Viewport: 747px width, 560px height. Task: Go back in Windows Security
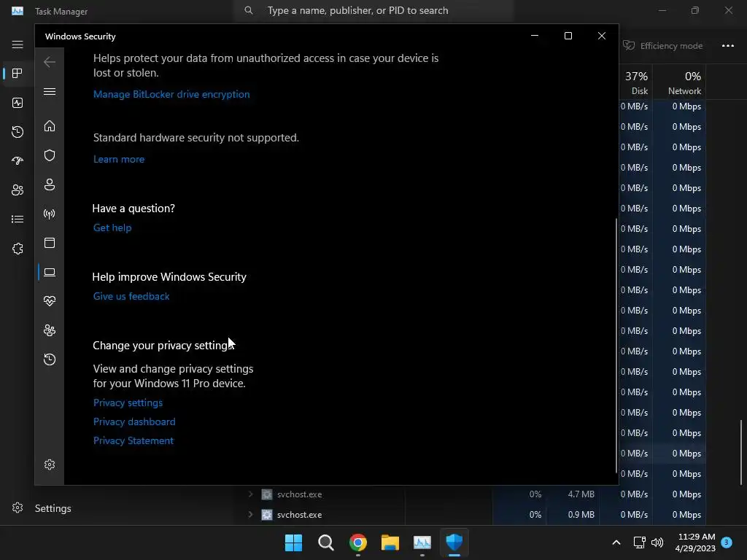[50, 62]
